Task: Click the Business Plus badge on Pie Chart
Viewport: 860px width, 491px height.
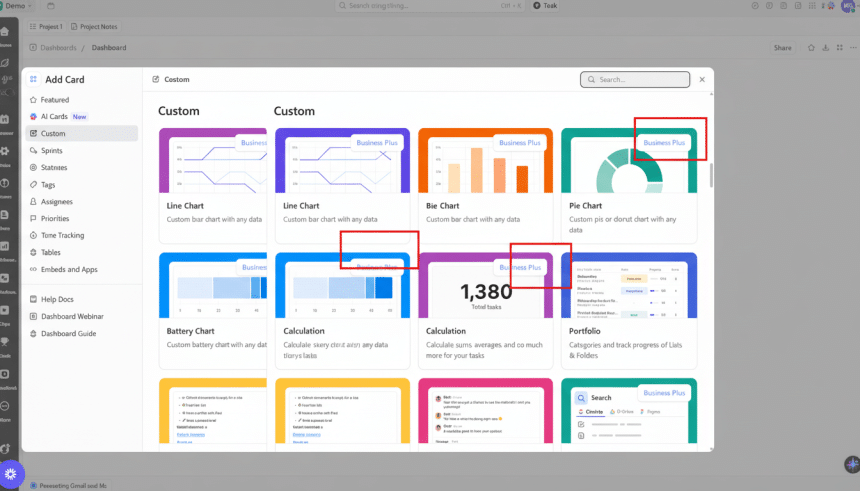Action: [664, 143]
